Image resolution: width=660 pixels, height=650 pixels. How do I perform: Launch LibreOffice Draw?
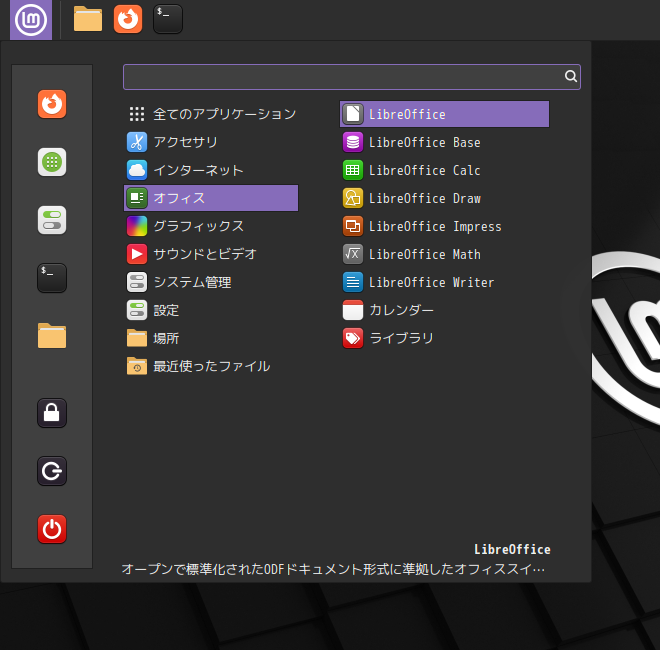444,198
